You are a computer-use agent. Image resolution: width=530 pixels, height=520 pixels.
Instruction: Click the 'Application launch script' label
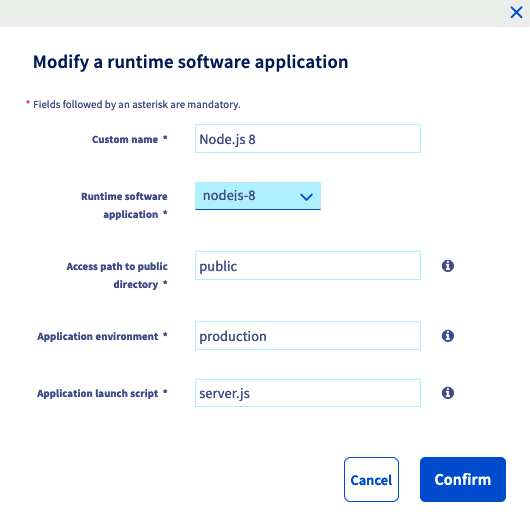coord(102,393)
